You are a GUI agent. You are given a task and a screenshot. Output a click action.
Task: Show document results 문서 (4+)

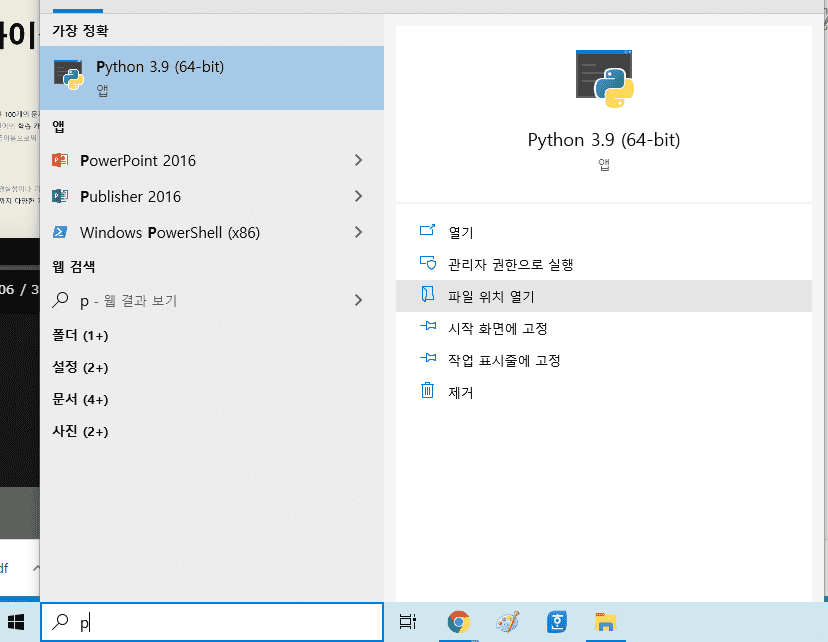click(x=80, y=399)
